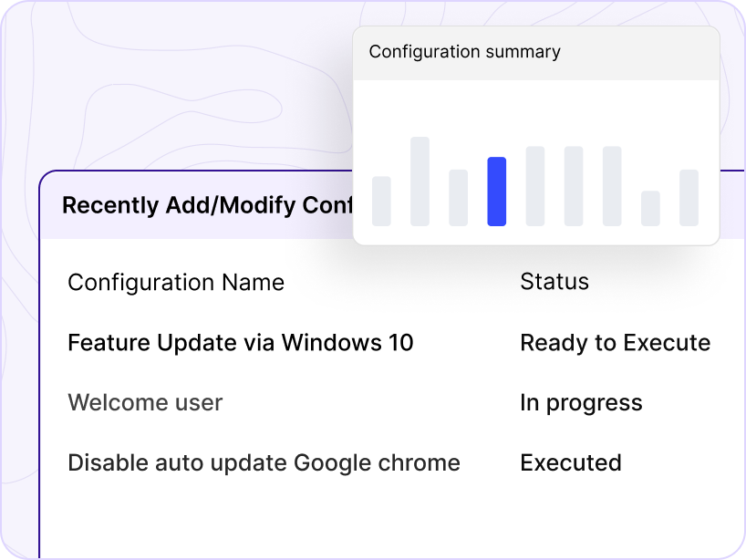Click the fifth bar right of blue bar

pos(535,185)
